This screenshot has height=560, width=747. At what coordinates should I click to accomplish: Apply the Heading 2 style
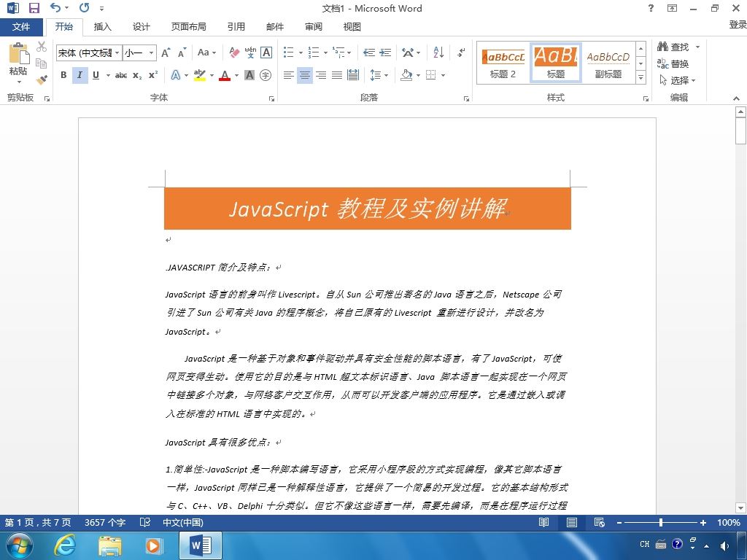point(503,64)
